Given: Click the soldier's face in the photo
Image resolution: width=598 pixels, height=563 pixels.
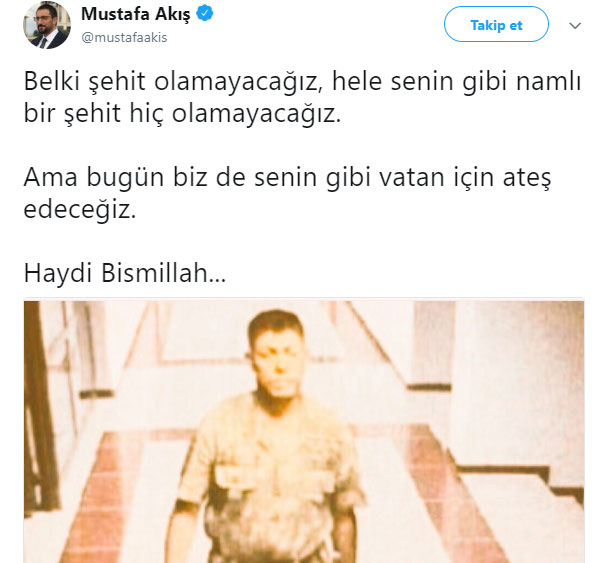Looking at the screenshot, I should (x=278, y=360).
